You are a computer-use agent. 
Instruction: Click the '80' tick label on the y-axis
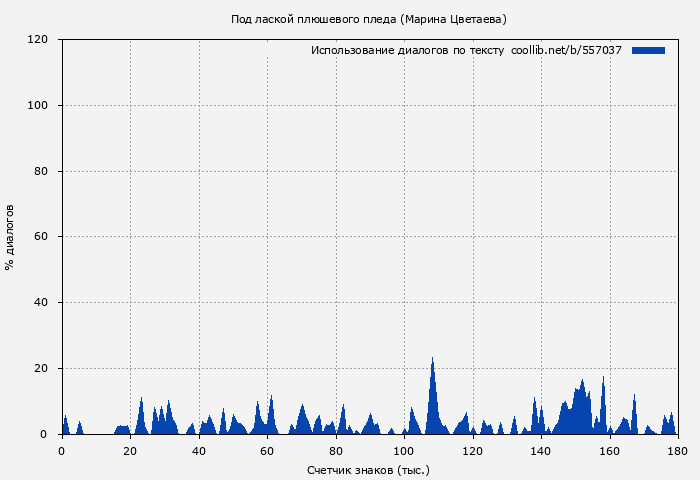pyautogui.click(x=42, y=172)
